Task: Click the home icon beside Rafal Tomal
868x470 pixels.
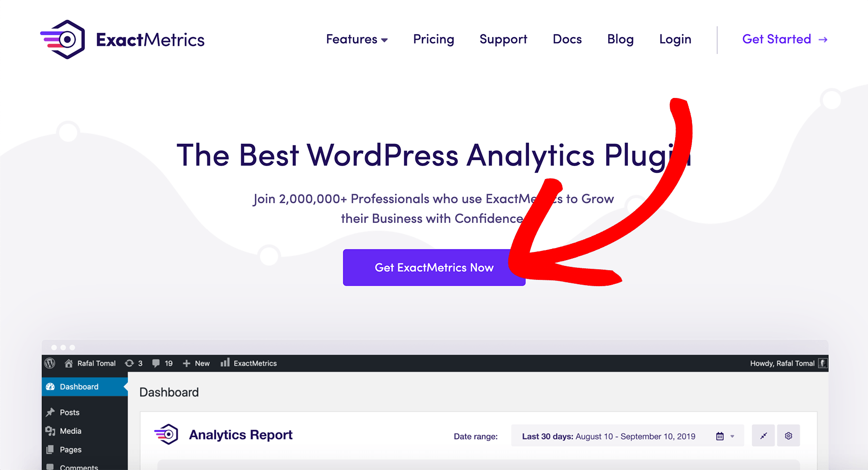Action: pos(68,363)
